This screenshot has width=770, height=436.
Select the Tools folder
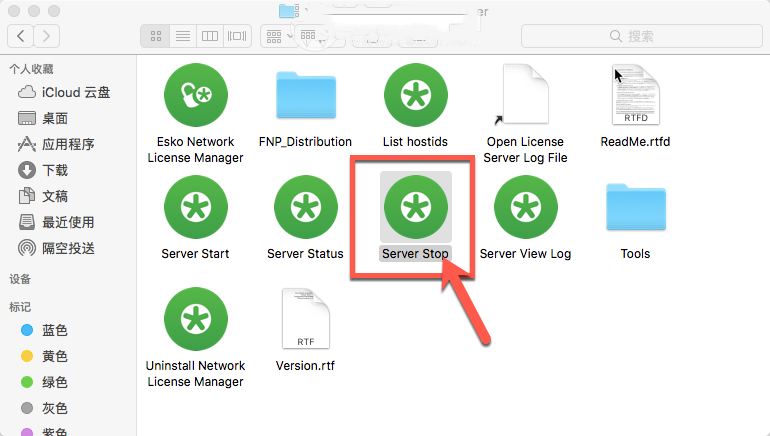coord(635,207)
